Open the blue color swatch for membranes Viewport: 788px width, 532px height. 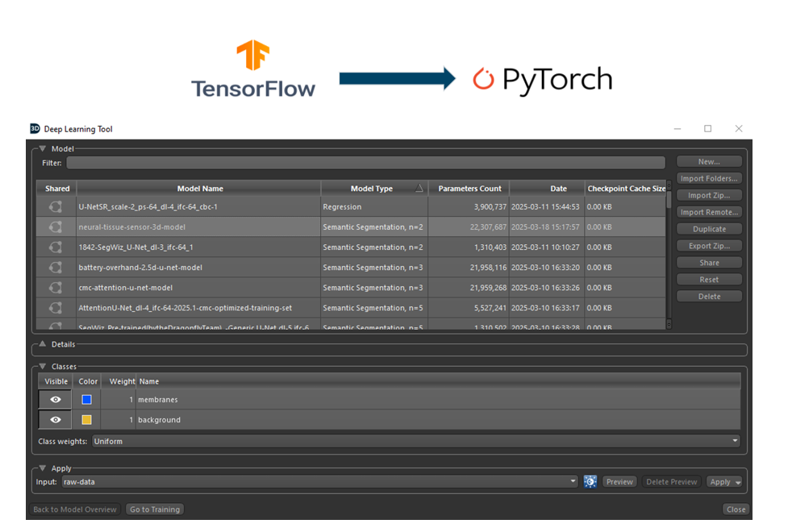click(x=86, y=400)
